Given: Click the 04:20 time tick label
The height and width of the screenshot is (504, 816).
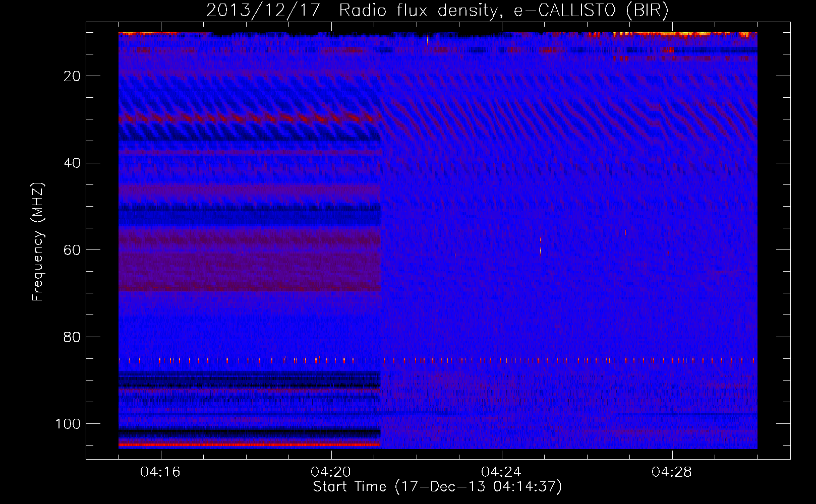Looking at the screenshot, I should tap(331, 472).
